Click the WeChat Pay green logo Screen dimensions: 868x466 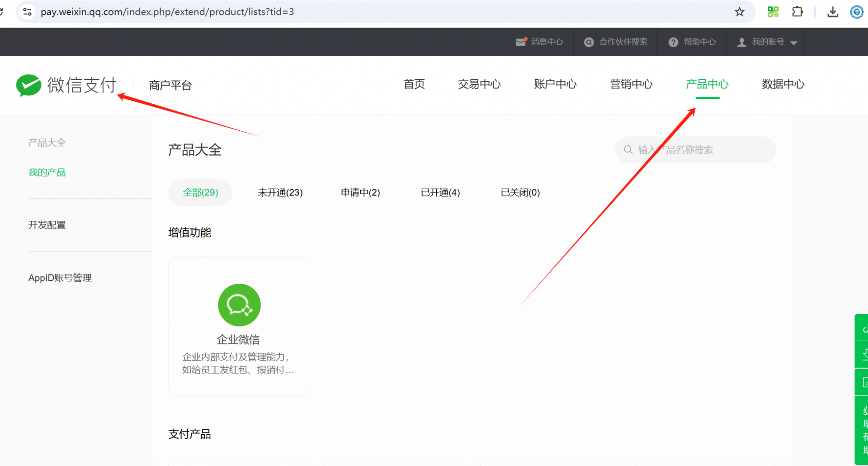(x=28, y=85)
